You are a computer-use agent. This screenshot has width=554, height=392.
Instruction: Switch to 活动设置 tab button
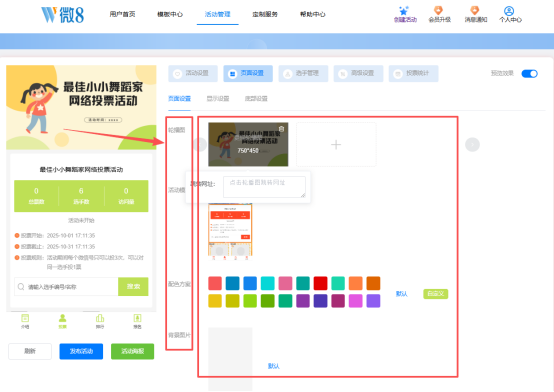(x=193, y=74)
